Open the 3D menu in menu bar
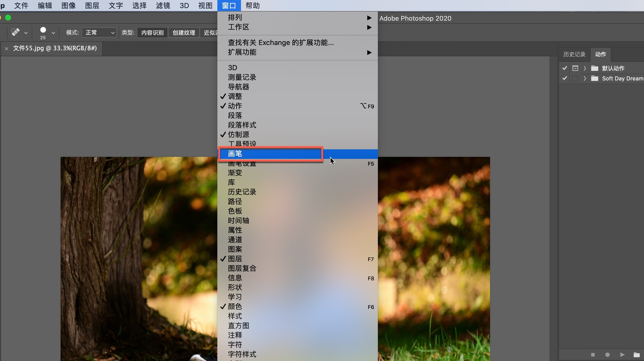The width and height of the screenshot is (644, 361). click(184, 6)
